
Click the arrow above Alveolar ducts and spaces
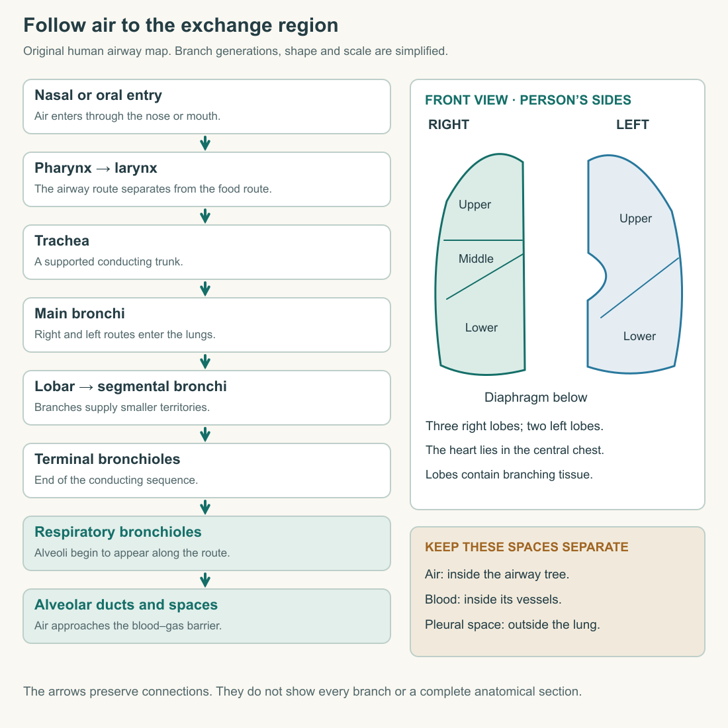(x=205, y=580)
